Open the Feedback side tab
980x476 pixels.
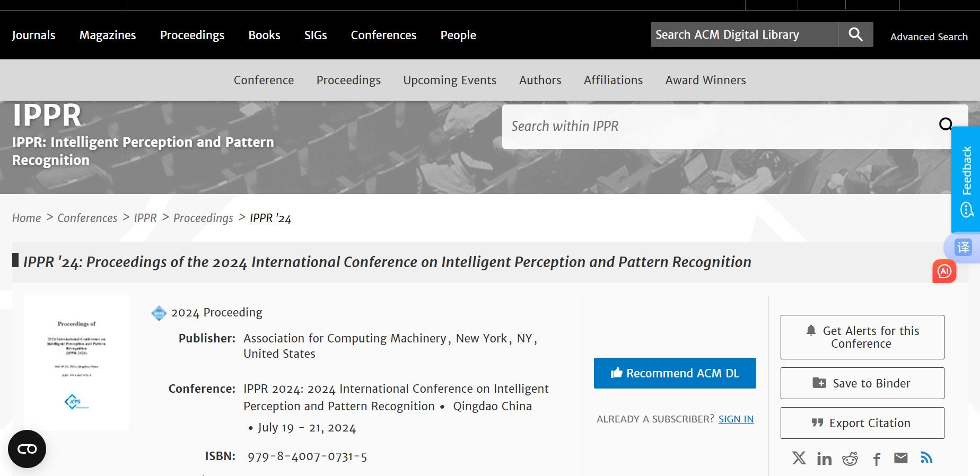(x=966, y=179)
